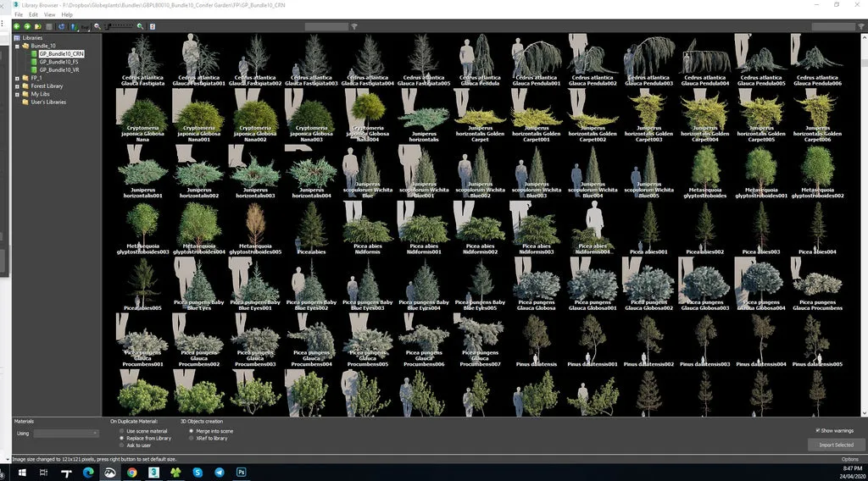
Task: Select the 'Use scene material' radio option
Action: [x=121, y=431]
